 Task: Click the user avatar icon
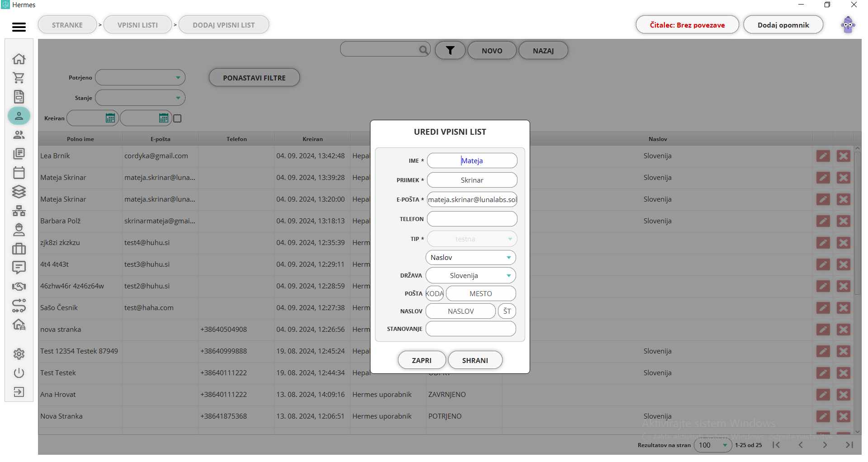pyautogui.click(x=848, y=25)
